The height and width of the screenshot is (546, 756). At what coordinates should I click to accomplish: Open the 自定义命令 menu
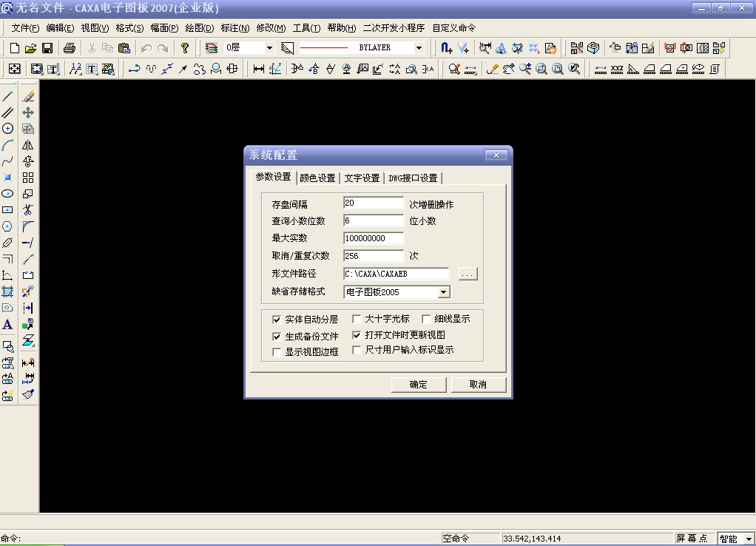(453, 28)
